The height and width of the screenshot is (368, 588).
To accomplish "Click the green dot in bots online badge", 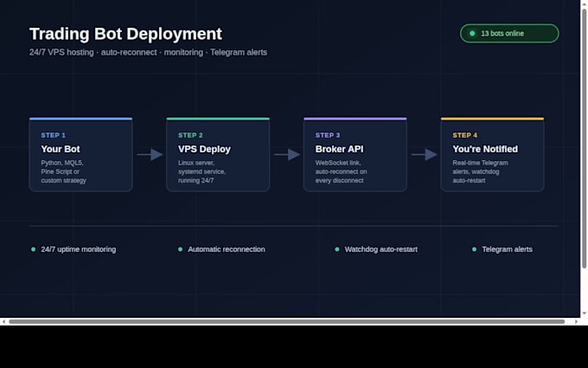I will [472, 34].
